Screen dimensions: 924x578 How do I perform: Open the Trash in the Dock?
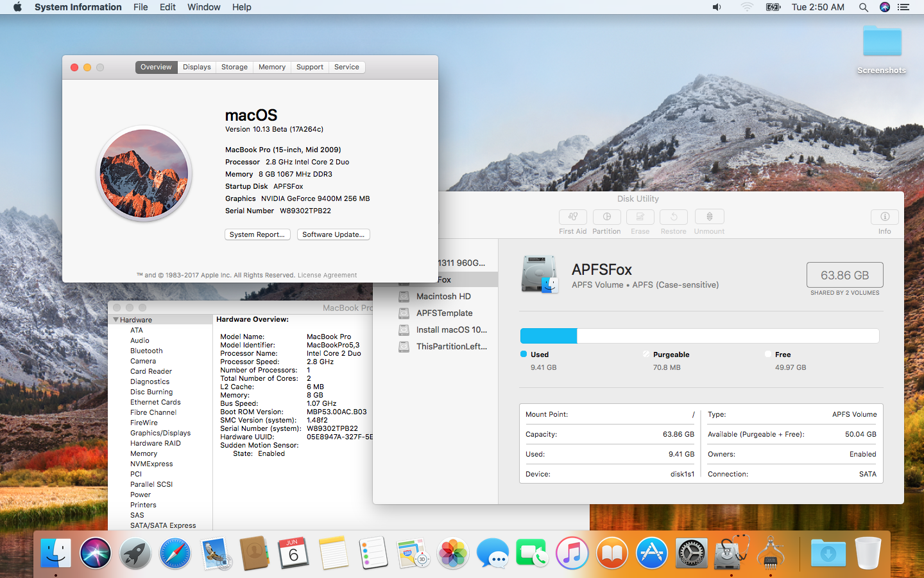[x=868, y=553]
